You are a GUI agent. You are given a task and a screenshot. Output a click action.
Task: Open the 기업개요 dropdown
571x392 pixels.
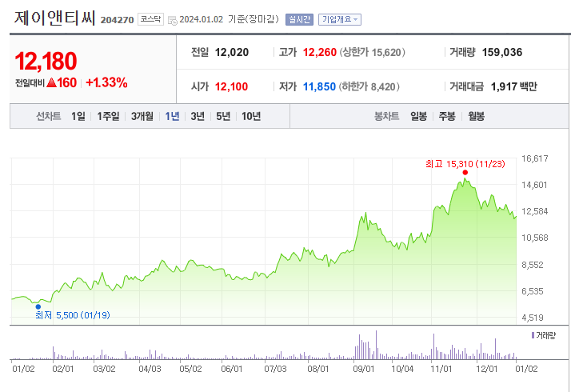click(x=340, y=19)
